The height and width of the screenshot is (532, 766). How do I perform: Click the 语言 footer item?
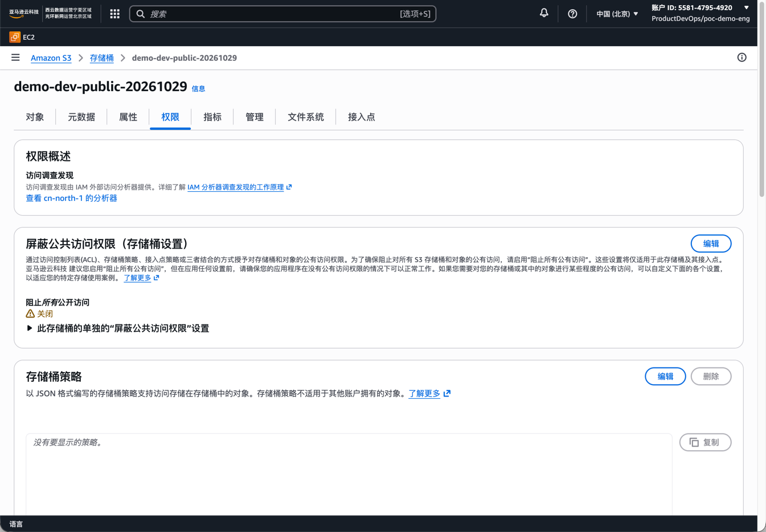click(16, 524)
